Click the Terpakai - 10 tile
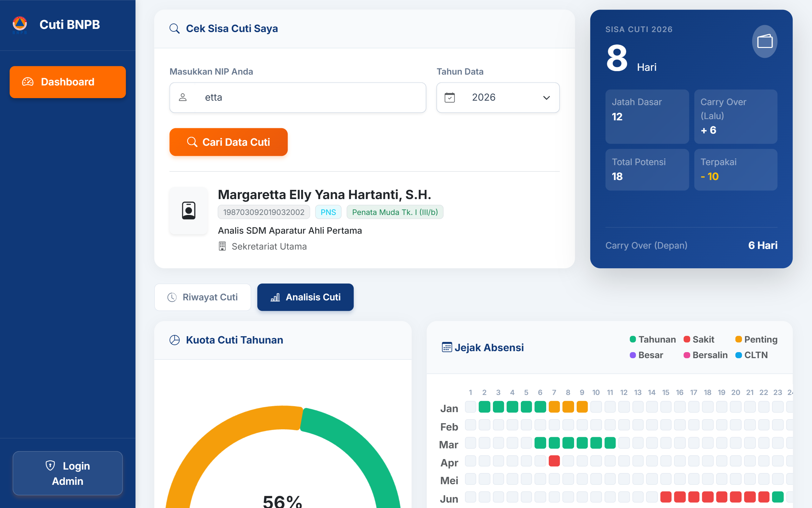Screen dimensions: 812x508 coord(736,170)
